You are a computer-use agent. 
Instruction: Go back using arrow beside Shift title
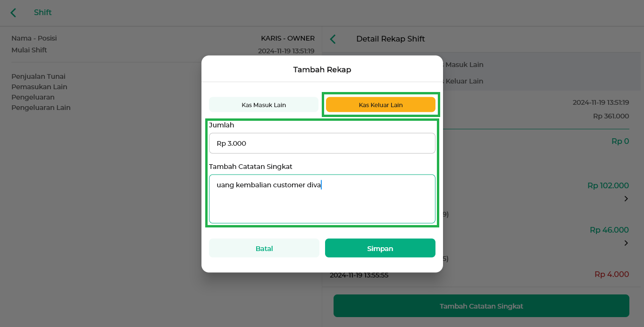coord(13,13)
